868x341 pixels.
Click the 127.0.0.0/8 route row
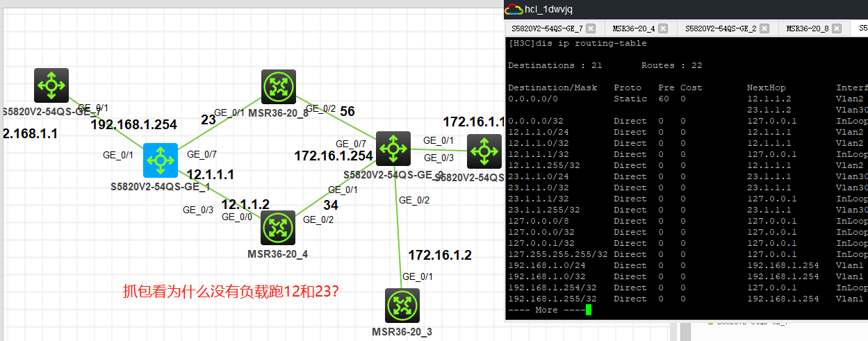(x=687, y=221)
